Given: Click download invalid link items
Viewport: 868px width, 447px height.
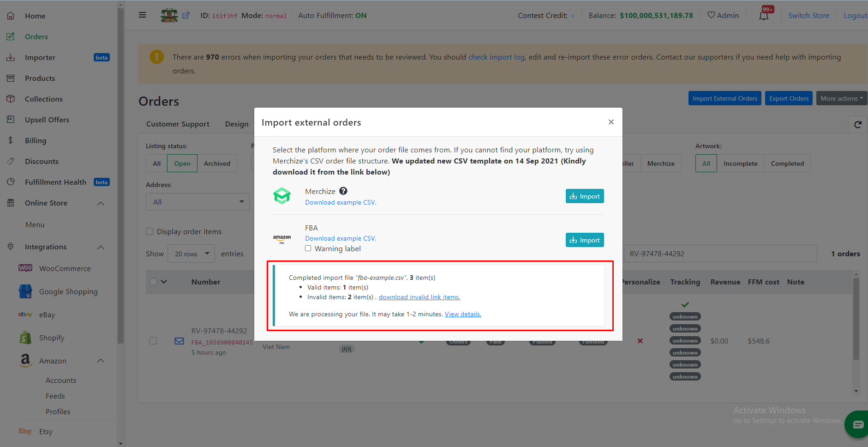Looking at the screenshot, I should tap(419, 297).
